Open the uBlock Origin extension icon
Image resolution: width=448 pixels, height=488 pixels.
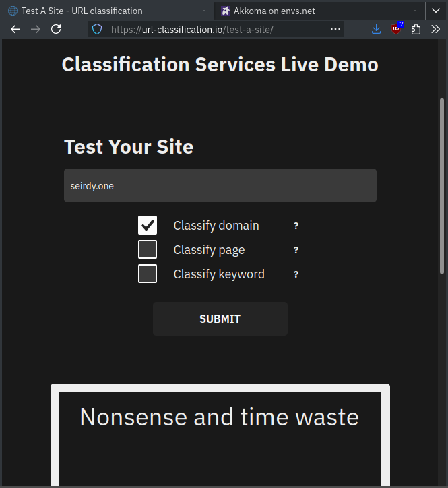click(396, 30)
